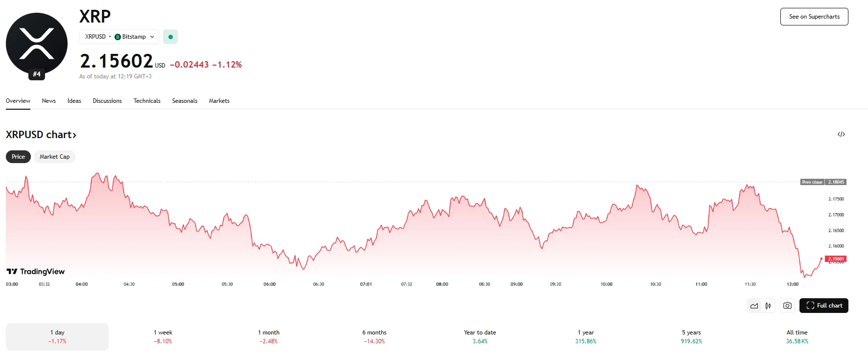
Task: Take a chart snapshot with camera icon
Action: pos(787,306)
